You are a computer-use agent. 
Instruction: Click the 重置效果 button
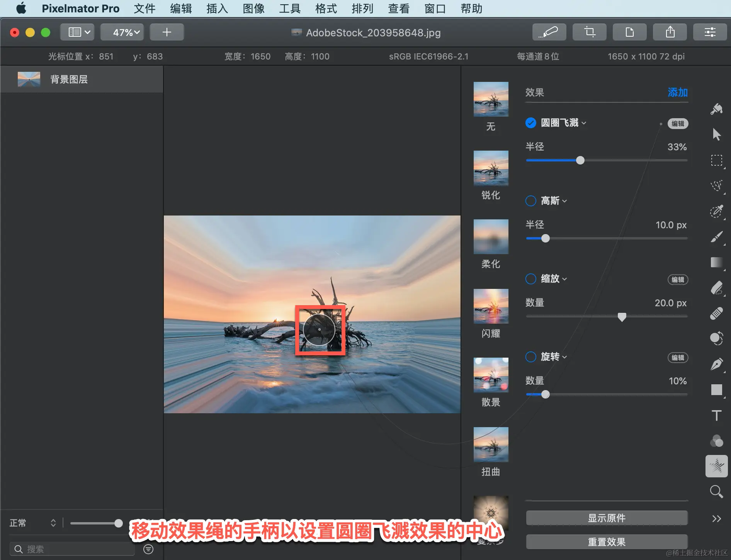click(x=607, y=542)
